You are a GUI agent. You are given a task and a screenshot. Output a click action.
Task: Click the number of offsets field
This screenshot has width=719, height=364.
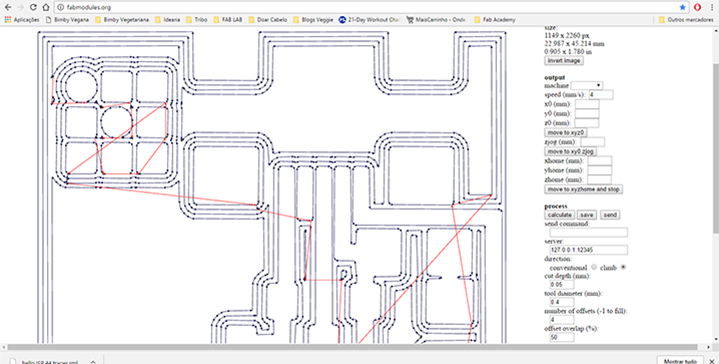[x=561, y=320]
